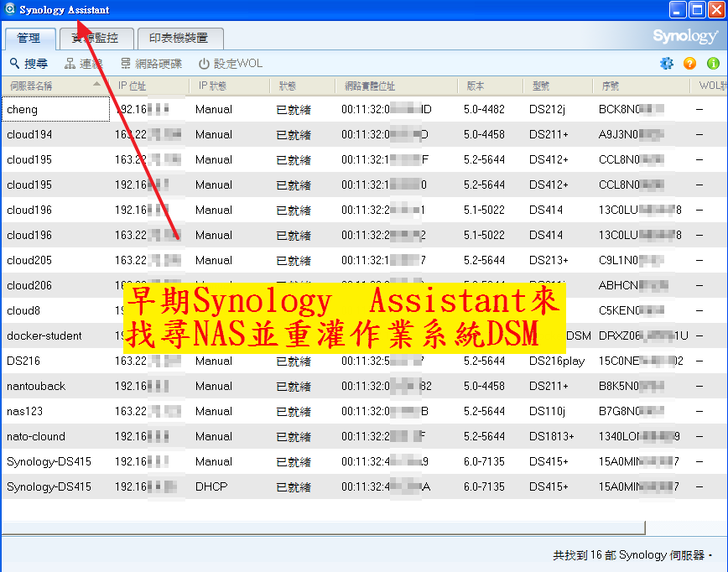Click the found 16 Synology servers status text
Image resolution: width=728 pixels, height=572 pixels.
632,555
